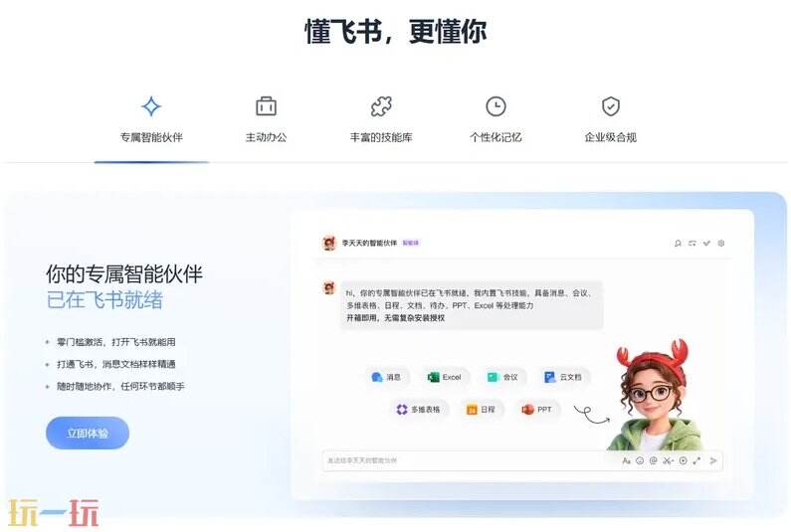The width and height of the screenshot is (791, 532).
Task: Click bullet text 零门槛激活，打开飞书就能用
Action: coord(116,342)
